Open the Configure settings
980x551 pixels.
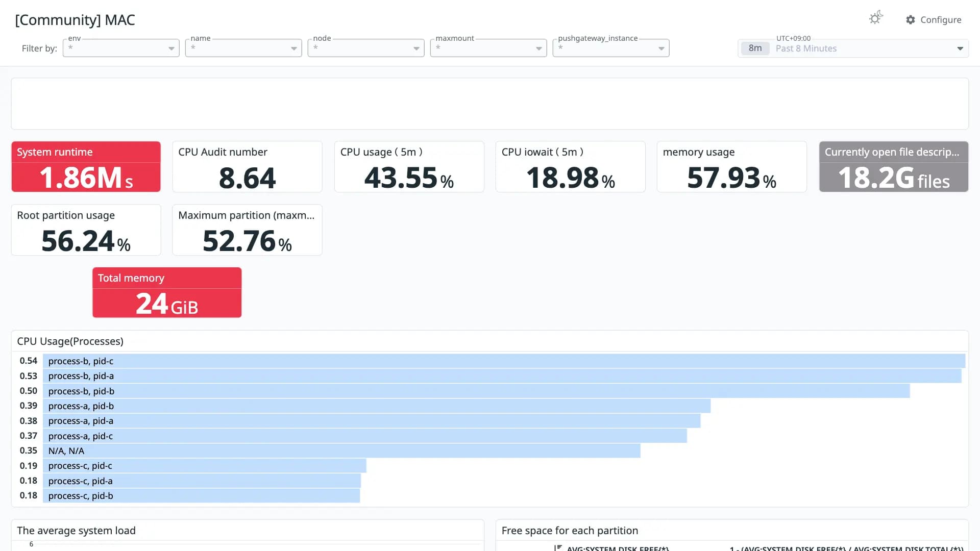[x=934, y=20]
